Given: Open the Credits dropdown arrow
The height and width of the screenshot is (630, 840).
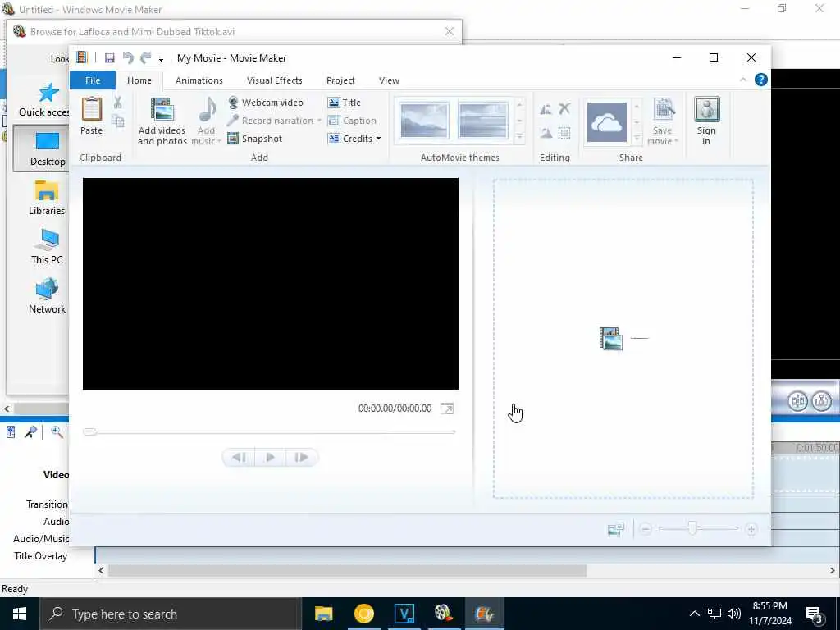Looking at the screenshot, I should pyautogui.click(x=379, y=139).
